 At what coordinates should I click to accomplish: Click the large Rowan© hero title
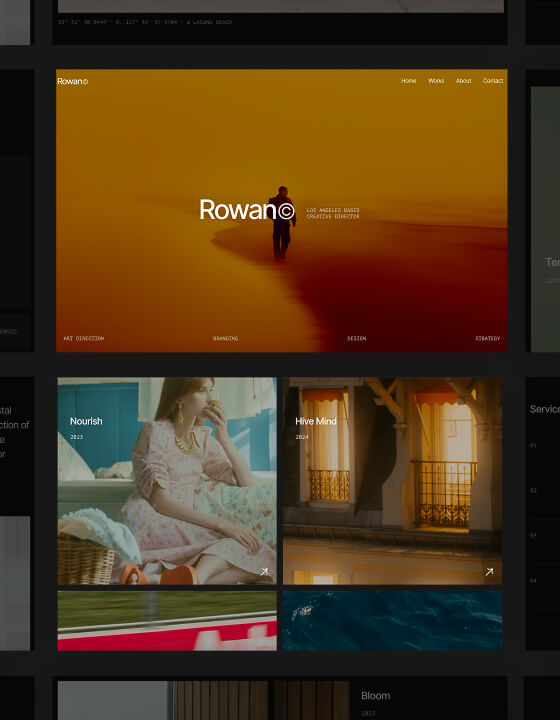[x=247, y=210]
